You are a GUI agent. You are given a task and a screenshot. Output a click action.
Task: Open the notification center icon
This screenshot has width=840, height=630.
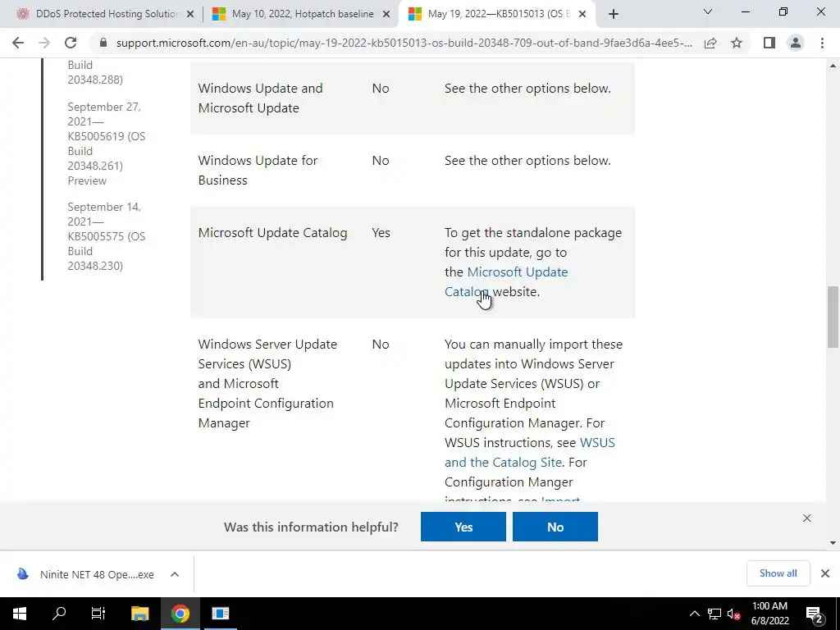(815, 614)
